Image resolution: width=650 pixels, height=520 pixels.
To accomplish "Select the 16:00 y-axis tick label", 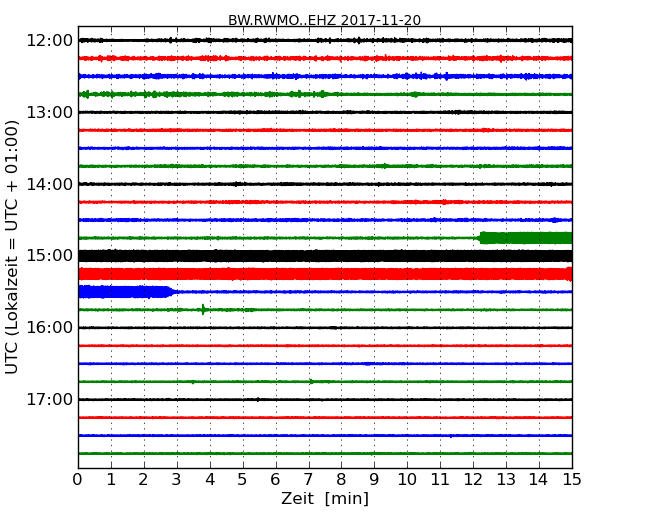I will [x=49, y=328].
